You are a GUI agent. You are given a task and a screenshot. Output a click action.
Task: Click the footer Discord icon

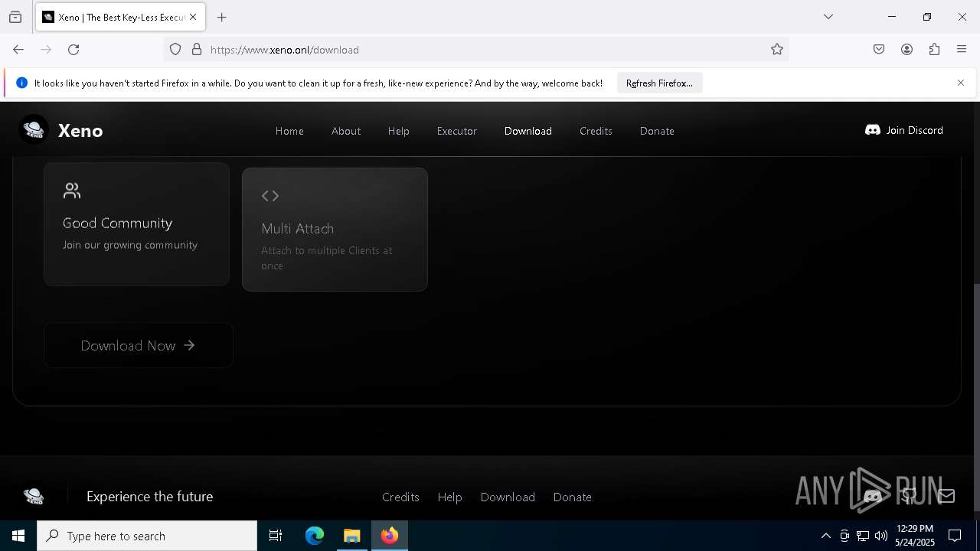(872, 496)
